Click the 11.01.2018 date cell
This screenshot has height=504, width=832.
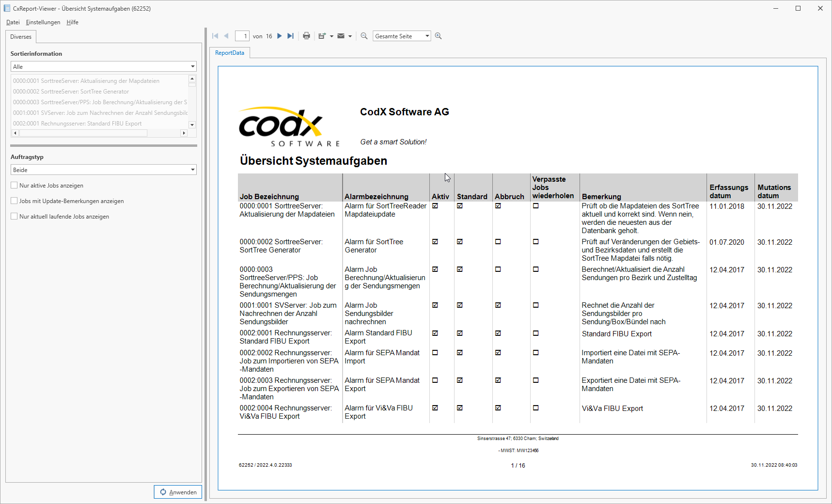click(x=727, y=206)
